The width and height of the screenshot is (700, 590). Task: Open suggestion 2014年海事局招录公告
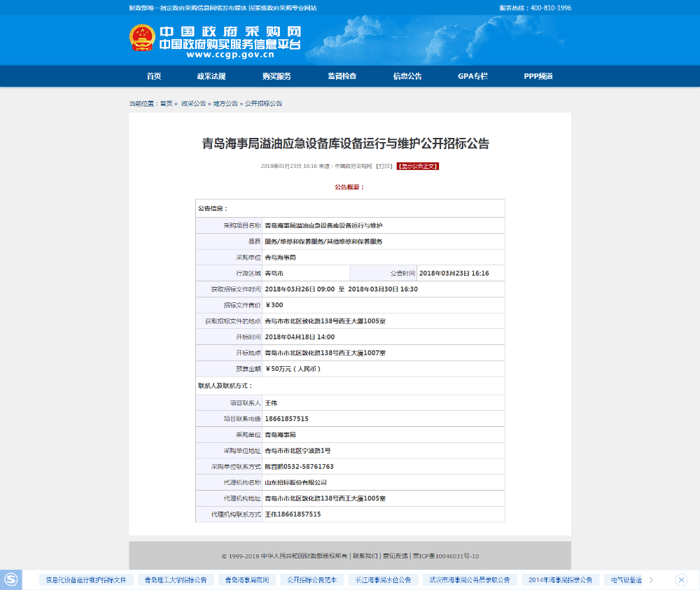pyautogui.click(x=560, y=580)
